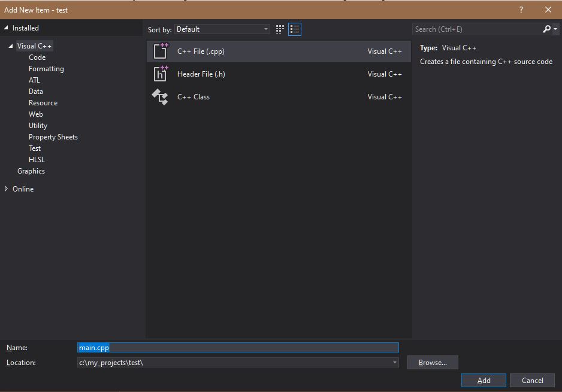Click the "C++ Class" template name

point(194,97)
